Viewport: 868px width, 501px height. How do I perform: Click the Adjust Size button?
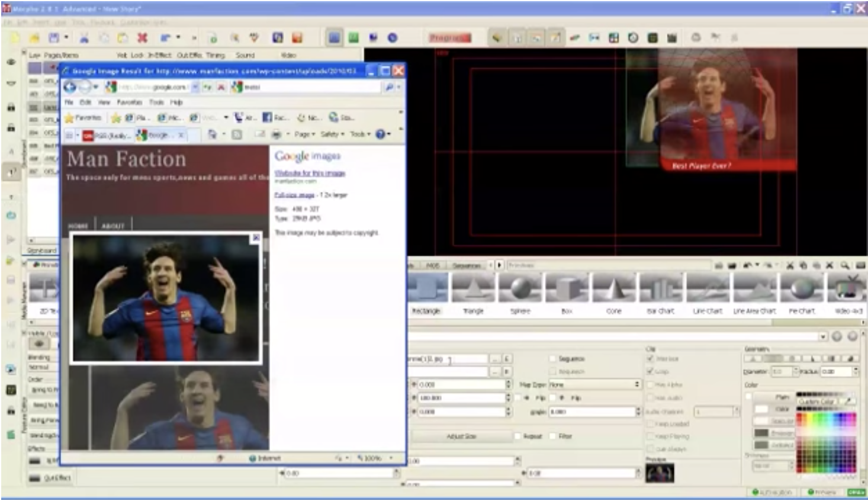461,436
